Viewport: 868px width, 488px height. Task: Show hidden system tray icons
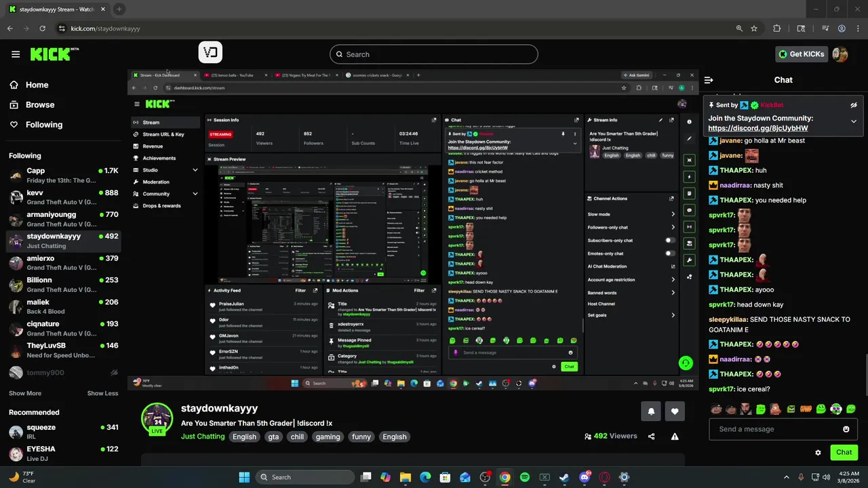point(787,477)
